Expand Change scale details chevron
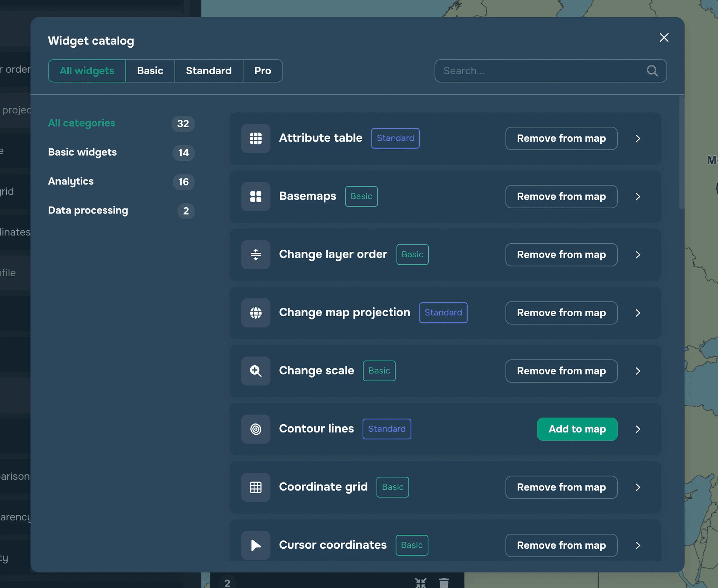This screenshot has width=718, height=588. [638, 371]
